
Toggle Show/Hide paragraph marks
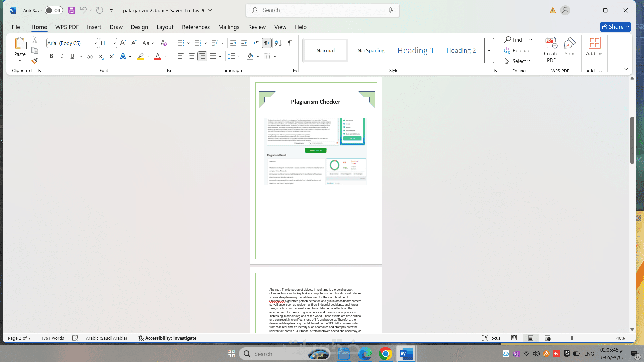290,43
